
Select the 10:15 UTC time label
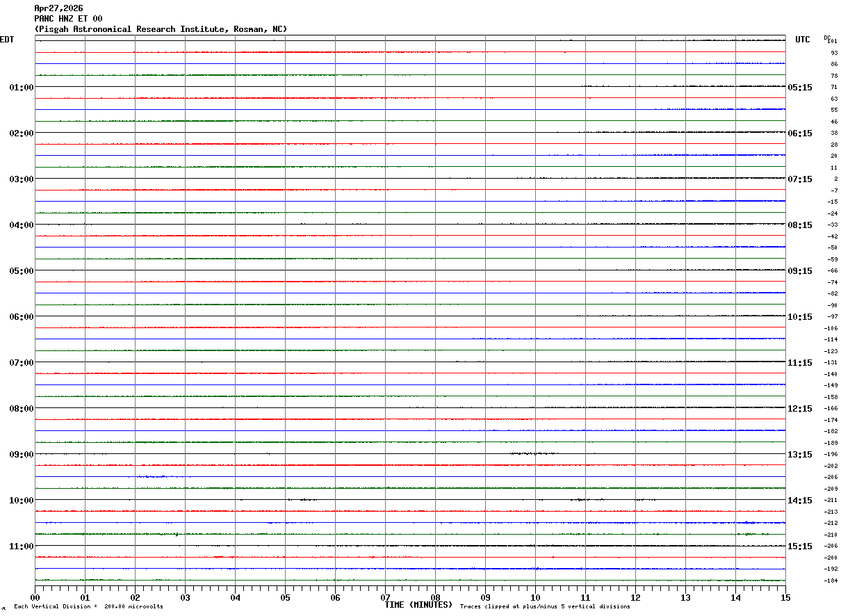(799, 317)
